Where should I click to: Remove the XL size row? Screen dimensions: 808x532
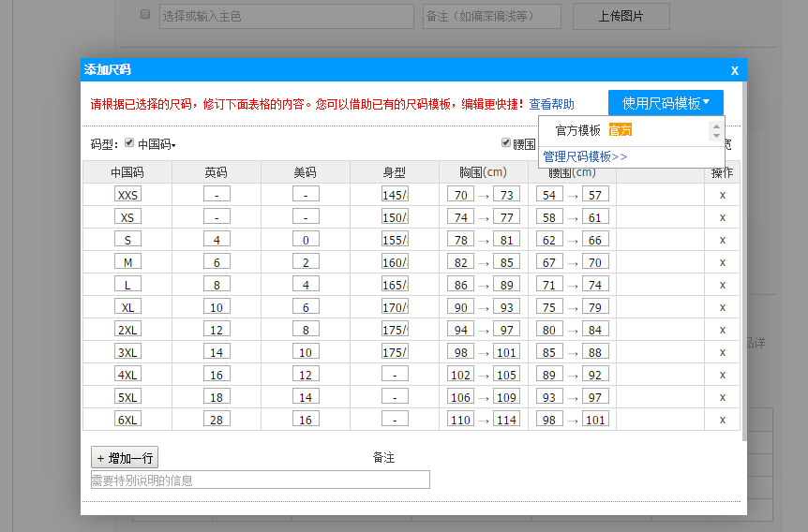click(722, 307)
